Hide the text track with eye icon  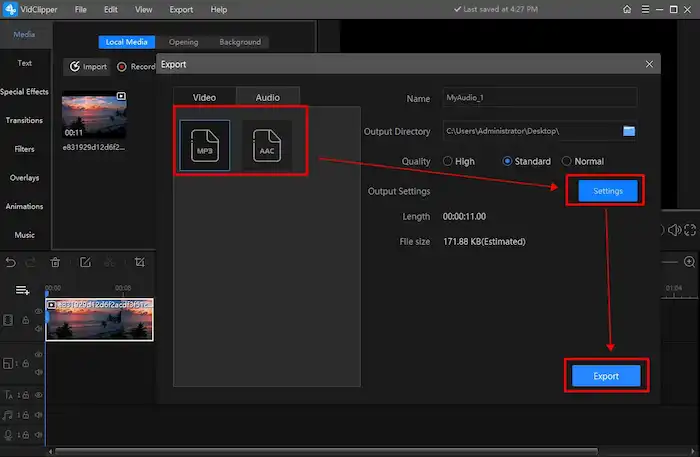(39, 395)
